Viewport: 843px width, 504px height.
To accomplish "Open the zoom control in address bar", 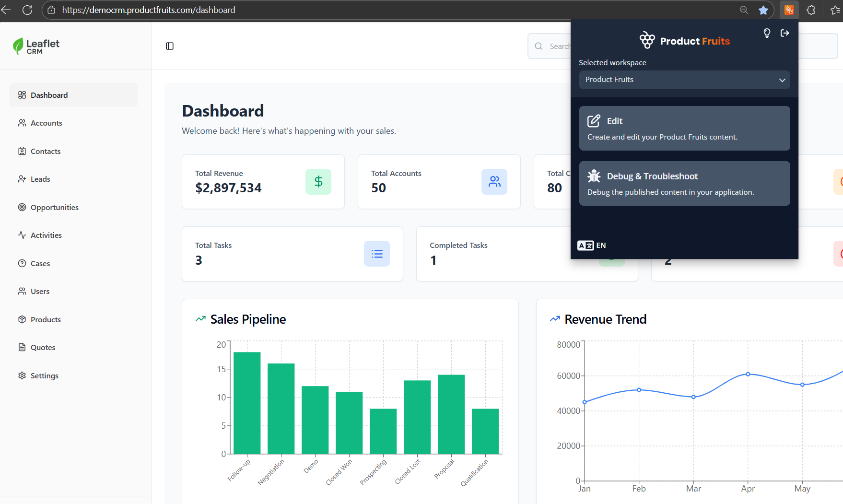I will point(744,10).
